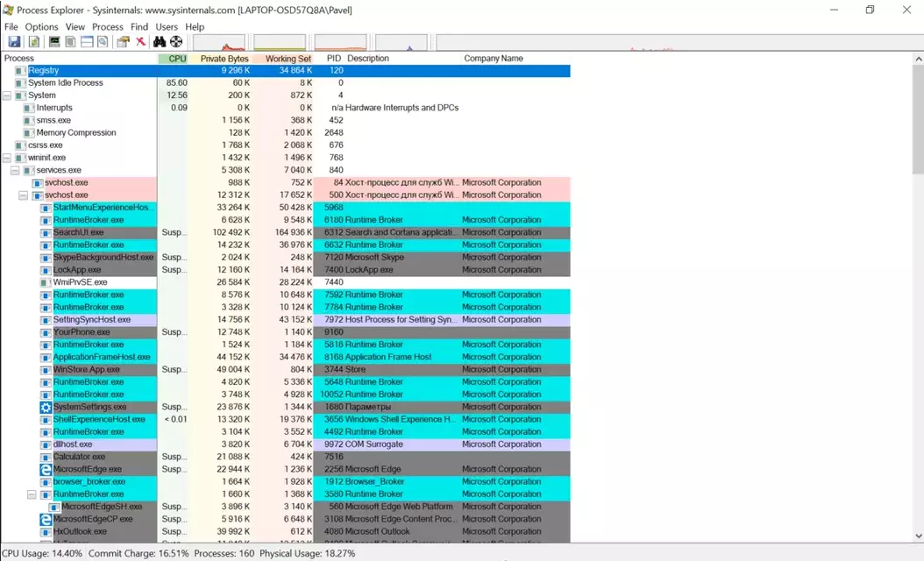Collapse the wininit.exe tree node

pyautogui.click(x=6, y=158)
